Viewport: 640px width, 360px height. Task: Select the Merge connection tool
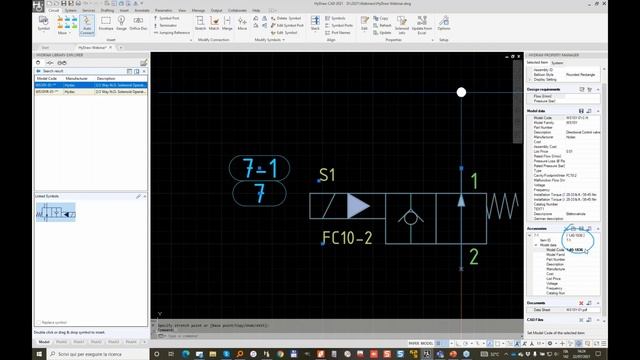pyautogui.click(x=227, y=23)
